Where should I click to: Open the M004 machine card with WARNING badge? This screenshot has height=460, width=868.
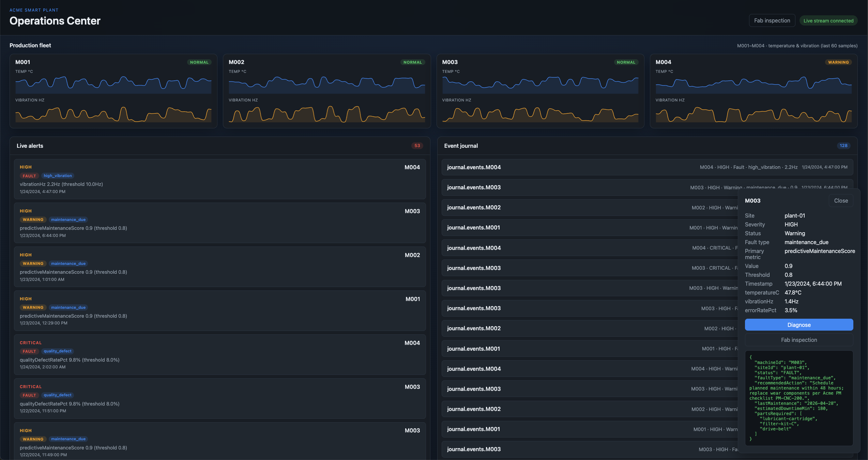pyautogui.click(x=753, y=91)
